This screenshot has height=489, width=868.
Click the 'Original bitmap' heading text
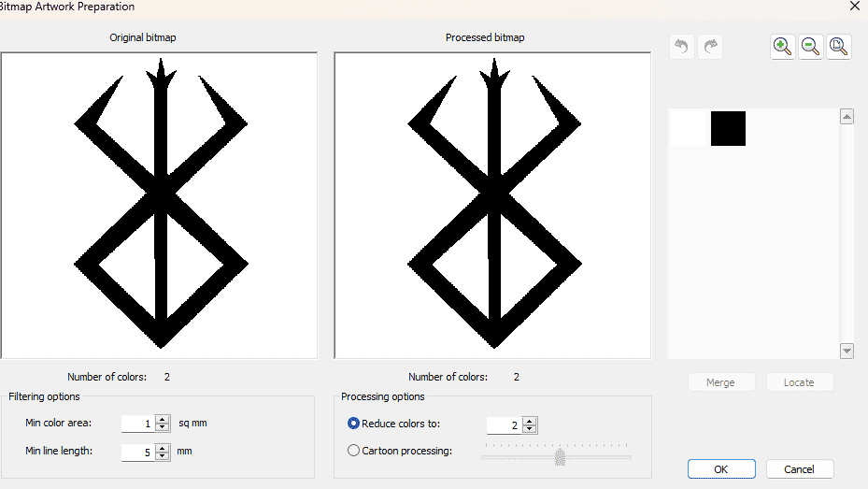pos(143,37)
